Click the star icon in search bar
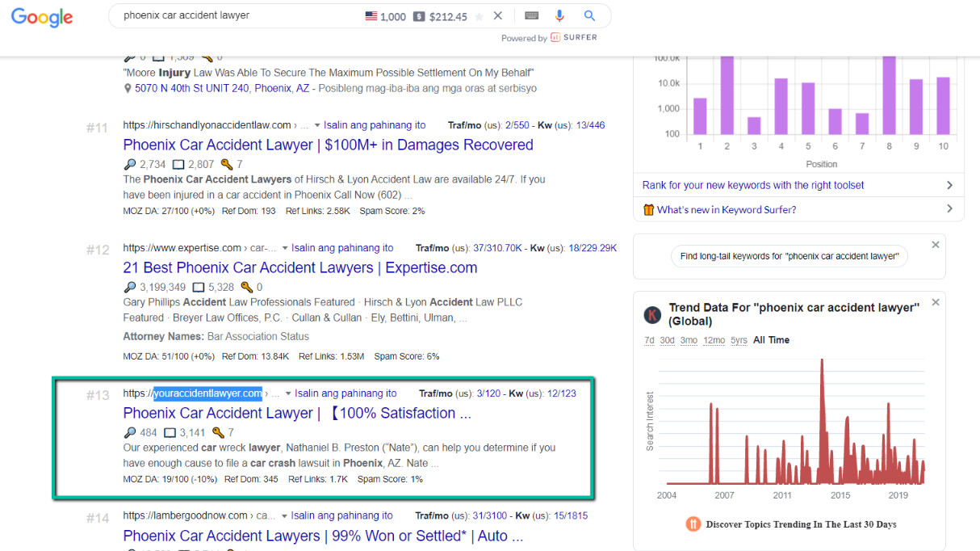980x551 pixels. (x=480, y=16)
